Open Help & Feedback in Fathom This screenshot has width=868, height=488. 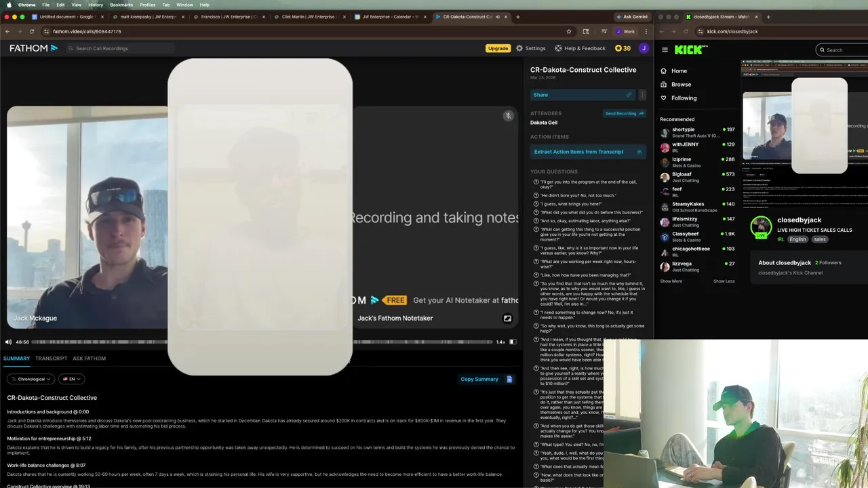580,48
